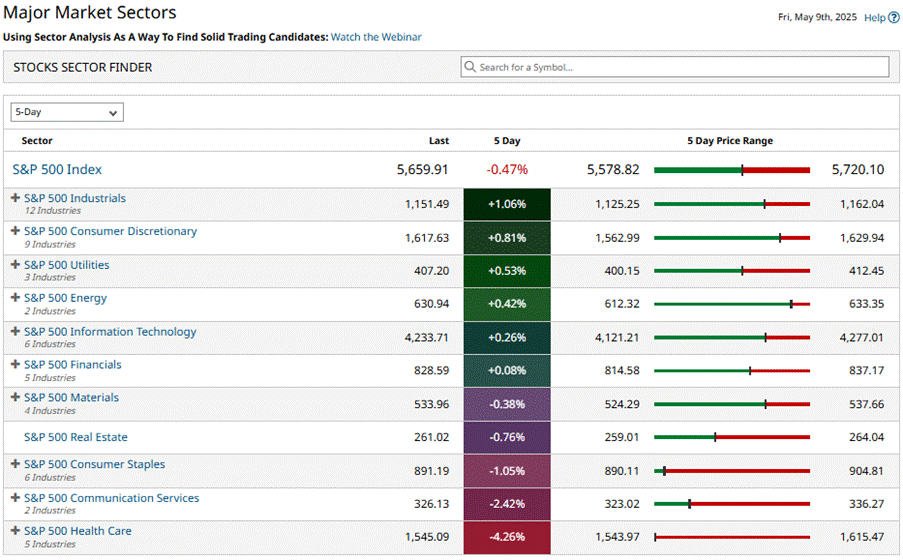903x560 pixels.
Task: Expand the S&P 500 Consumer Discretionary row
Action: point(16,230)
